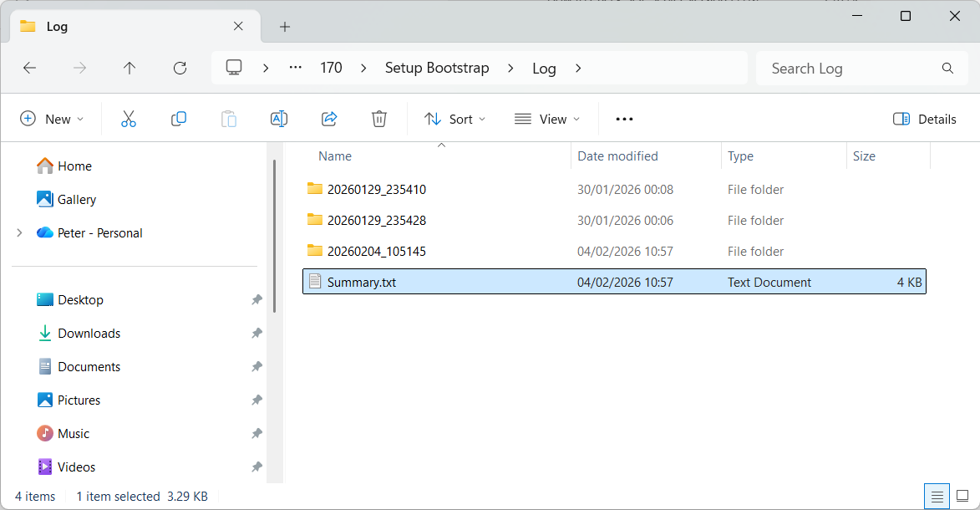Click the Copy icon in toolbar
The image size is (980, 510).
point(178,119)
